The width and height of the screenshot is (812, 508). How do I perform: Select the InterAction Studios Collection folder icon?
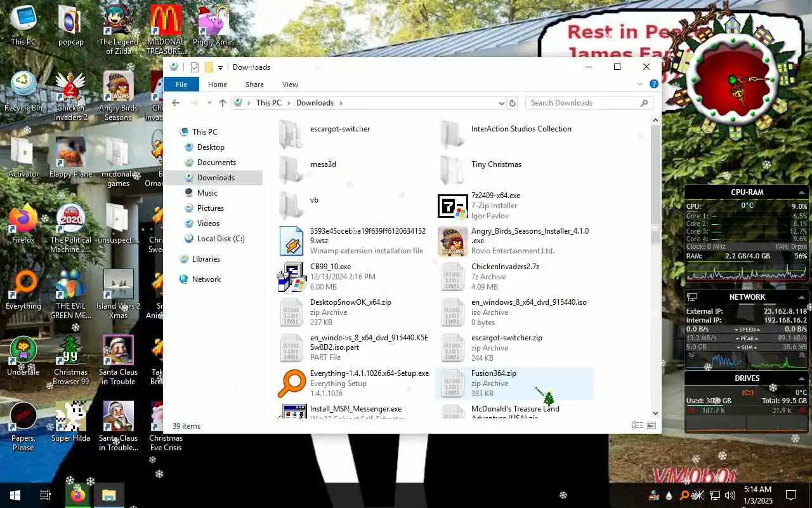click(453, 135)
